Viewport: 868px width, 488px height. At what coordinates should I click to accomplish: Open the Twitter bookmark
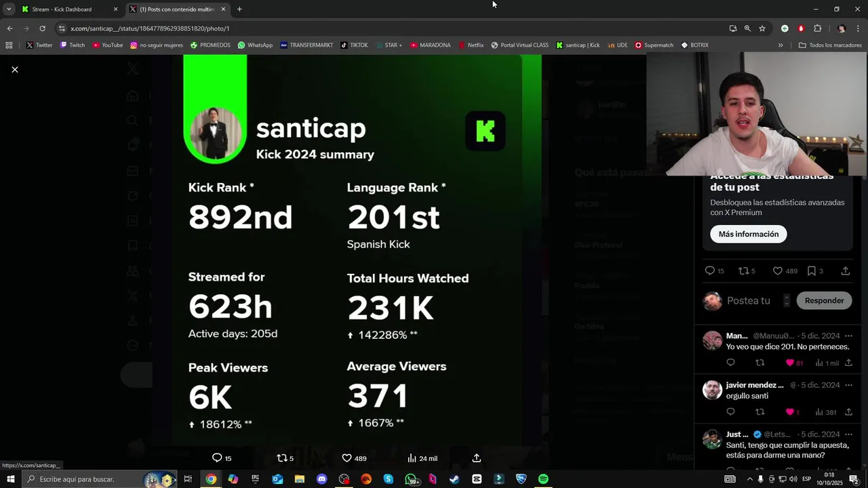39,45
